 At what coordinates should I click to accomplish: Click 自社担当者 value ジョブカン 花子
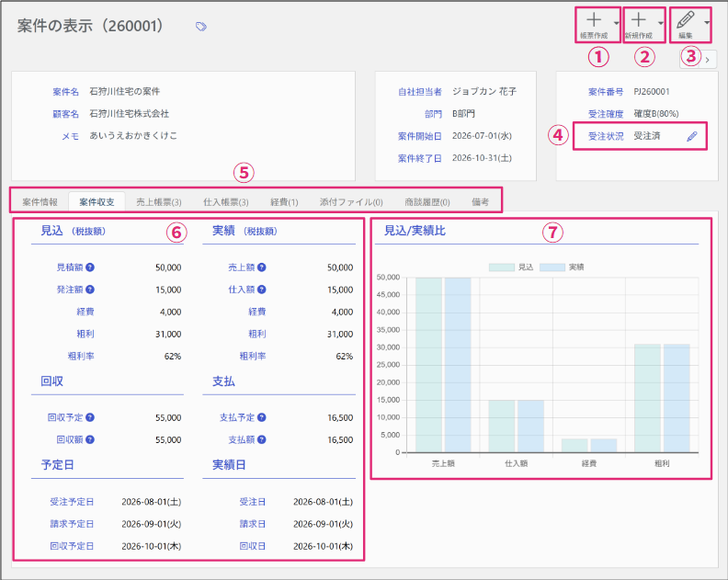click(x=484, y=92)
